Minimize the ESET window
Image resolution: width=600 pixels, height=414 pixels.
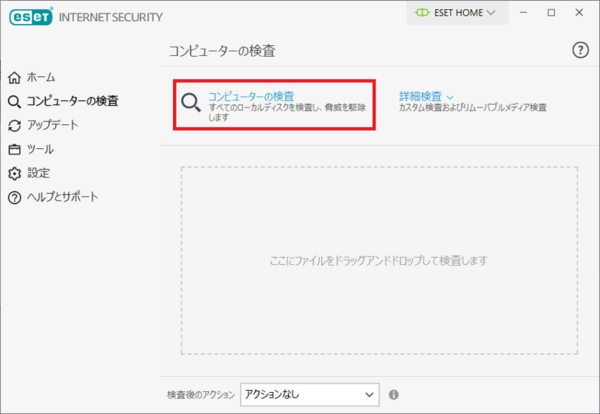(x=523, y=13)
